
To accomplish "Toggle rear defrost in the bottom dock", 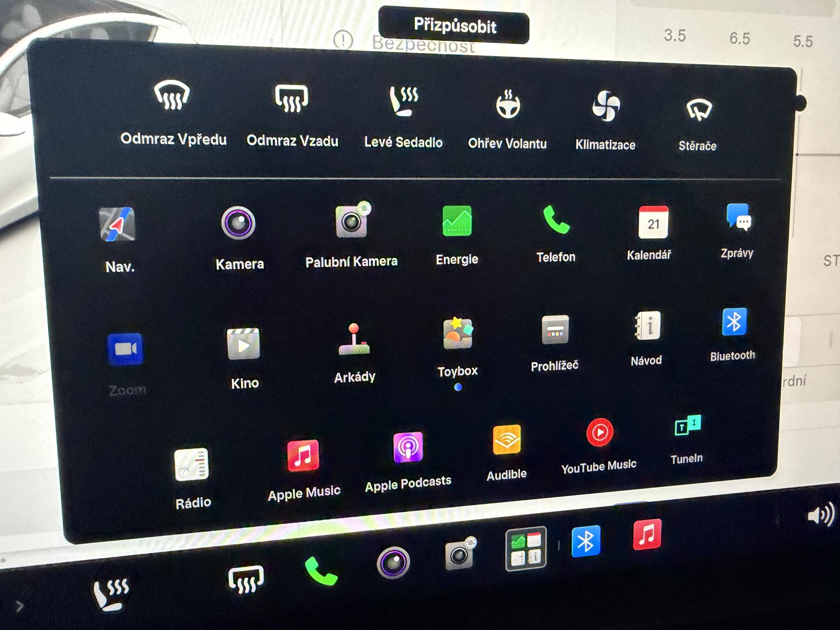I will [x=246, y=579].
